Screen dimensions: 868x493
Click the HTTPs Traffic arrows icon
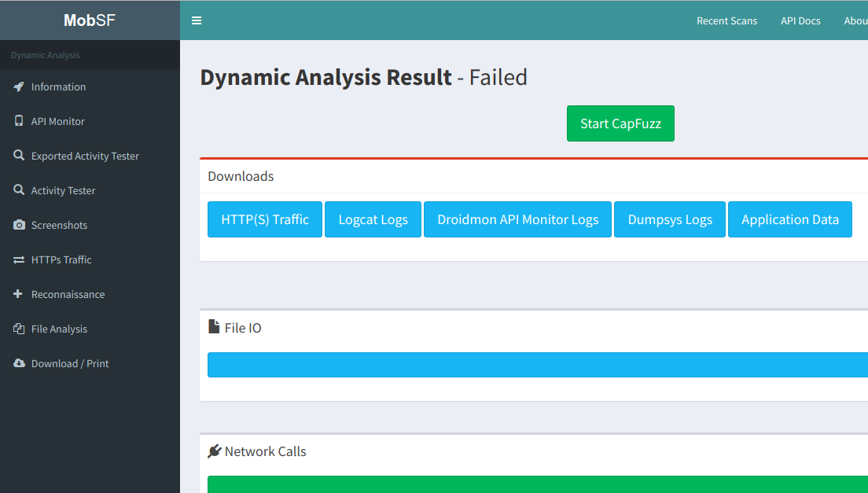(19, 259)
